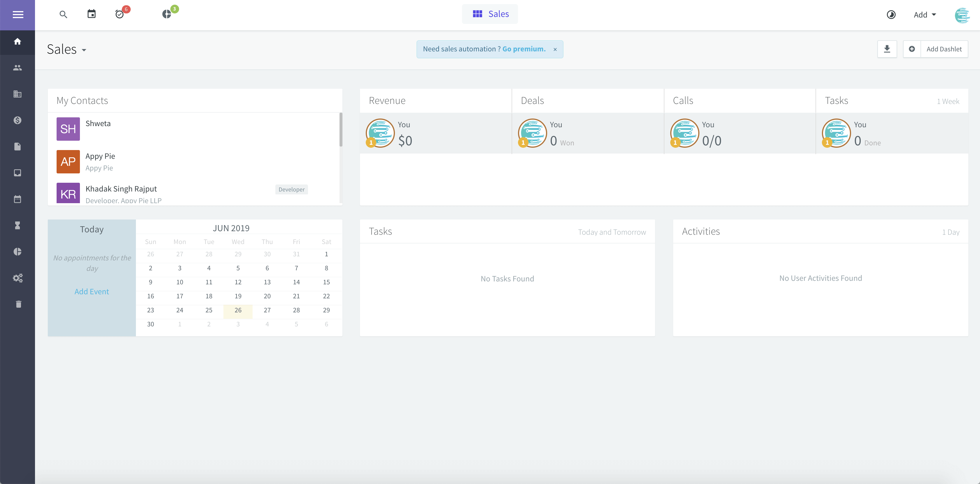Screen dimensions: 980x484
Task: Click Add Event under Today panel
Action: (91, 291)
